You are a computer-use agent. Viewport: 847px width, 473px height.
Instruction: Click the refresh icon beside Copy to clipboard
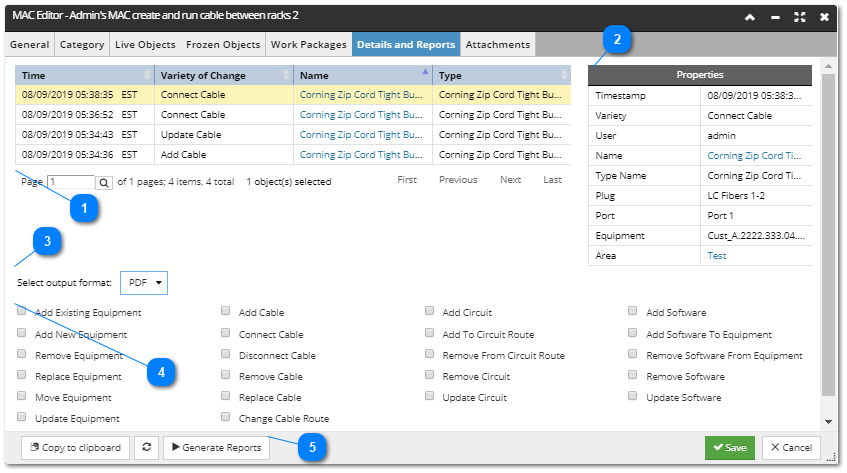(146, 448)
